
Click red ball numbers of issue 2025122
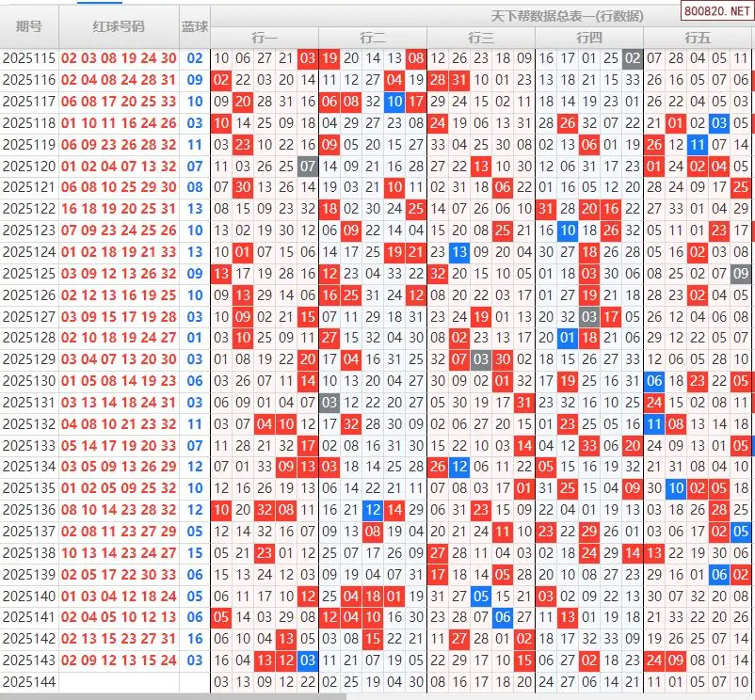[x=119, y=209]
